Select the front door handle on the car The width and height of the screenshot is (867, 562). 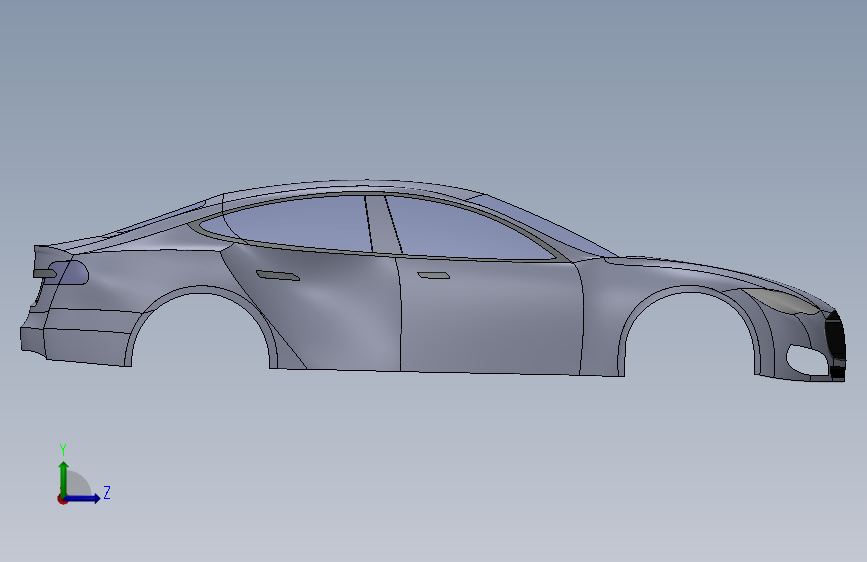point(433,275)
